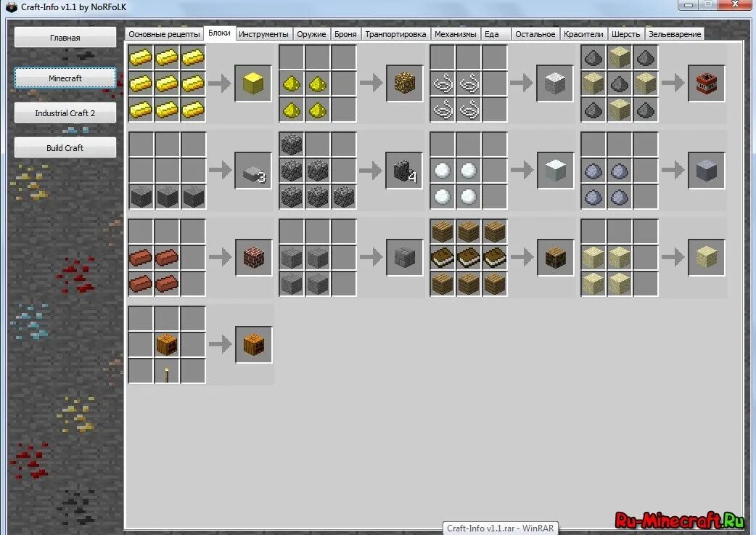Click the TNT block result icon
The image size is (756, 535).
707,83
